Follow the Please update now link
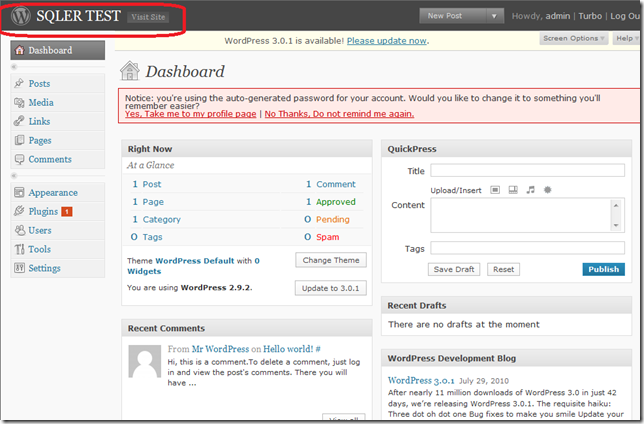The height and width of the screenshot is (424, 644). (x=386, y=41)
